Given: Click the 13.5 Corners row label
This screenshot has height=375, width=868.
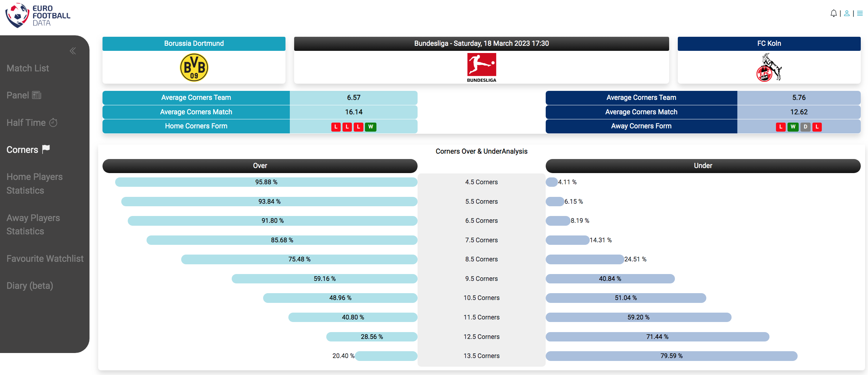Looking at the screenshot, I should [481, 356].
